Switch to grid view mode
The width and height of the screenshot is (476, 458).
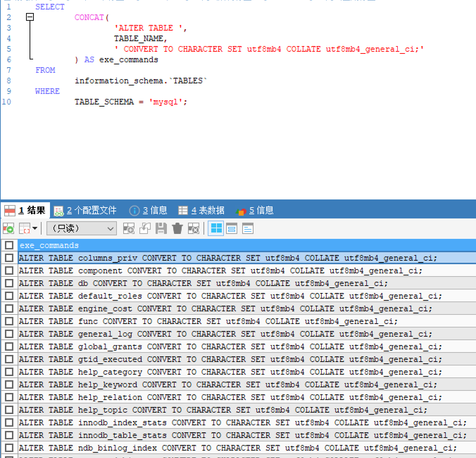(216, 229)
